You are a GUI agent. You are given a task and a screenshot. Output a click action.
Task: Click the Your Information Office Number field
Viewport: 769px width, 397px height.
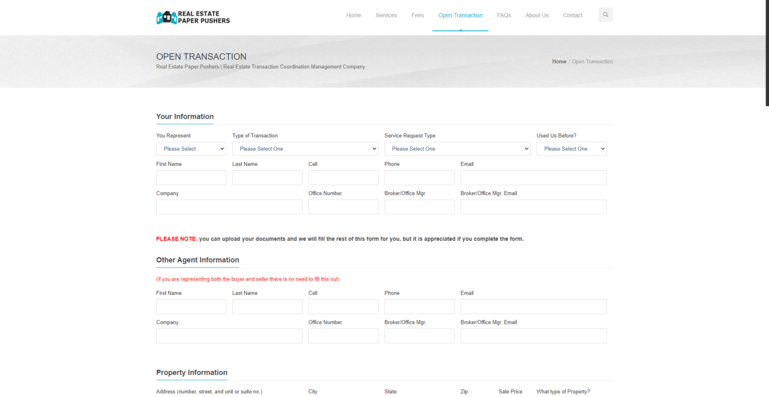[x=343, y=207]
